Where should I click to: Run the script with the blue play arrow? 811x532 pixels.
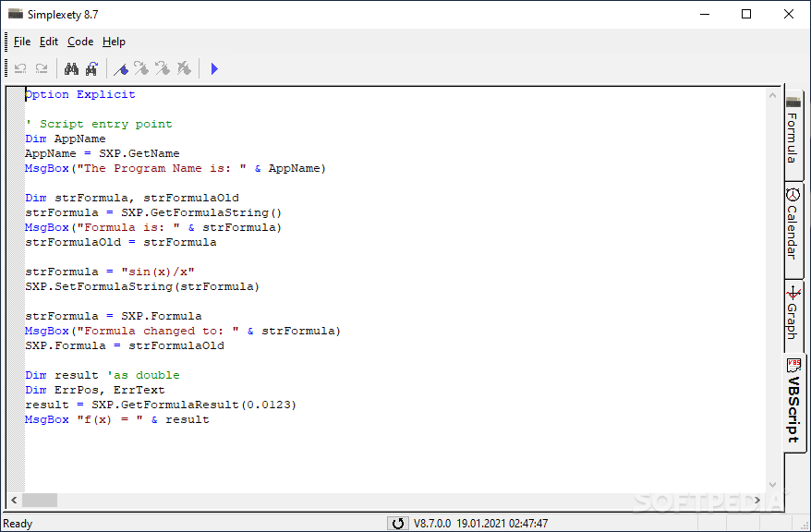click(214, 68)
